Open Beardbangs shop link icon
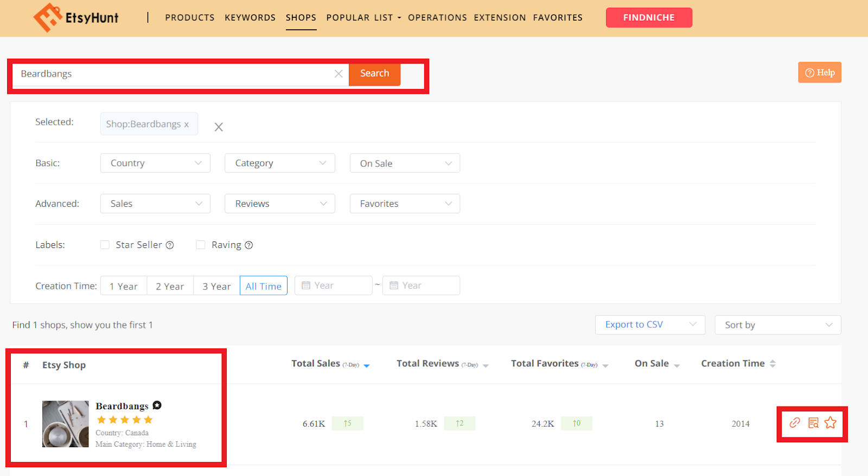 (x=795, y=423)
